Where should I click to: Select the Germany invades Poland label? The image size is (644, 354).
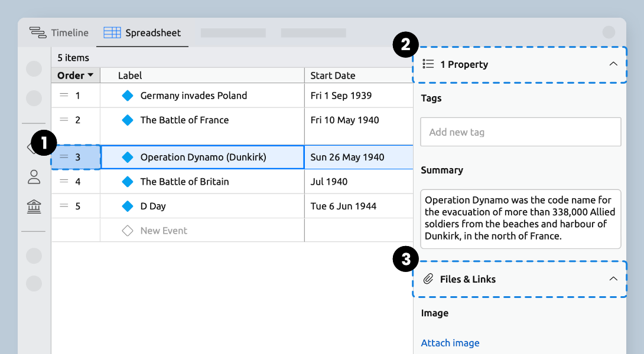click(x=193, y=96)
